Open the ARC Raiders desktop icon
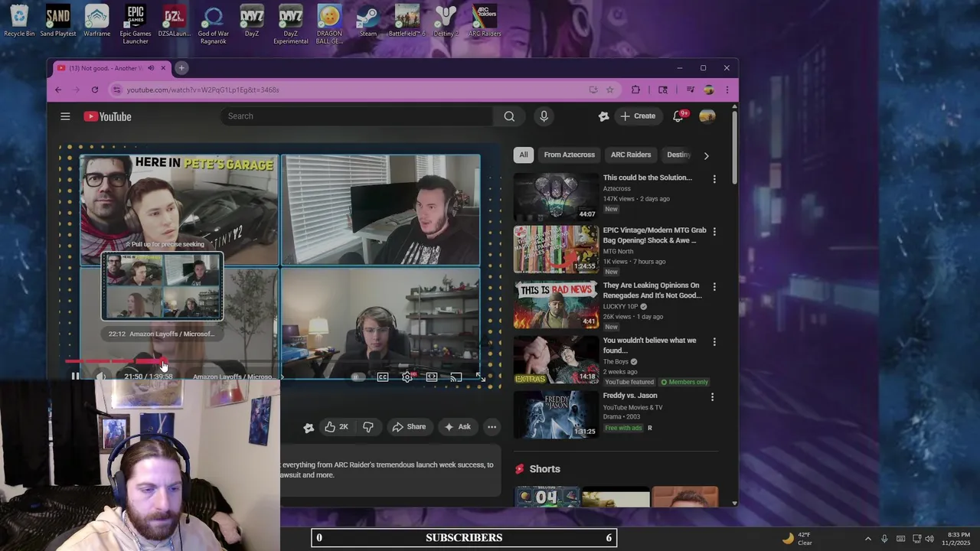Viewport: 980px width, 551px height. pos(485,21)
